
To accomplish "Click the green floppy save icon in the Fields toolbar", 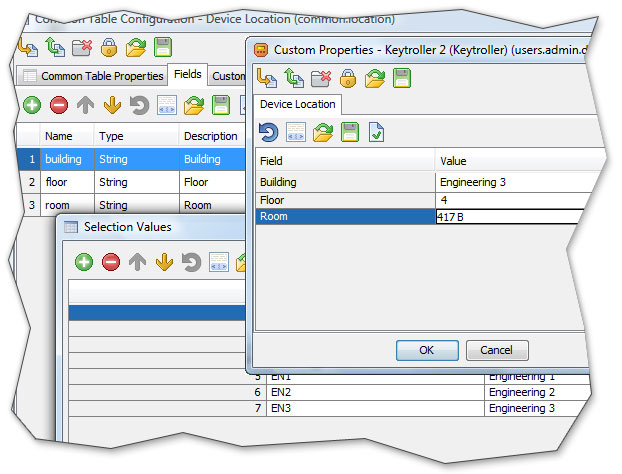I will pyautogui.click(x=221, y=105).
